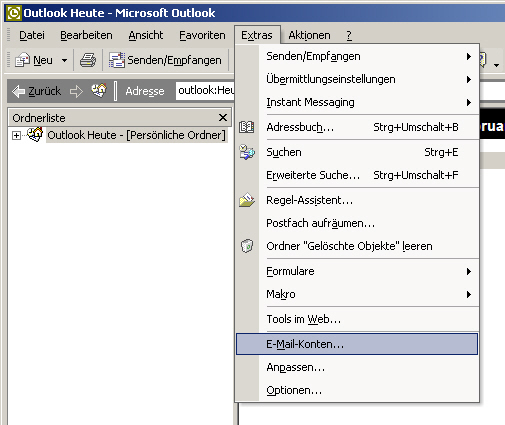Choose Instant Messaging menu entry
The image size is (505, 425).
coord(357,102)
